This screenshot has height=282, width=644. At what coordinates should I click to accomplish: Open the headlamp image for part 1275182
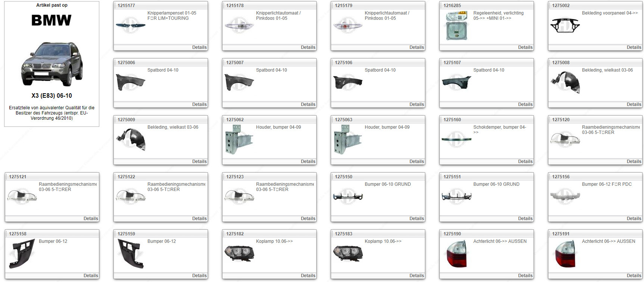[239, 254]
